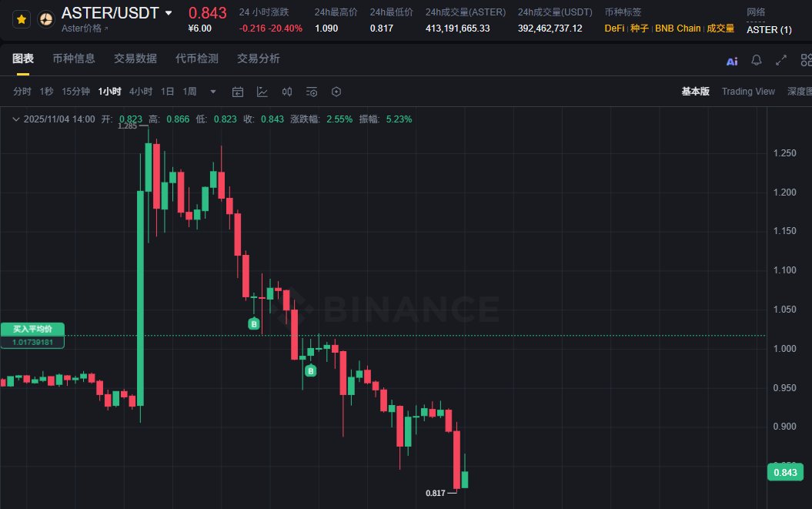Click the 1.01739181 average price value

click(x=32, y=342)
